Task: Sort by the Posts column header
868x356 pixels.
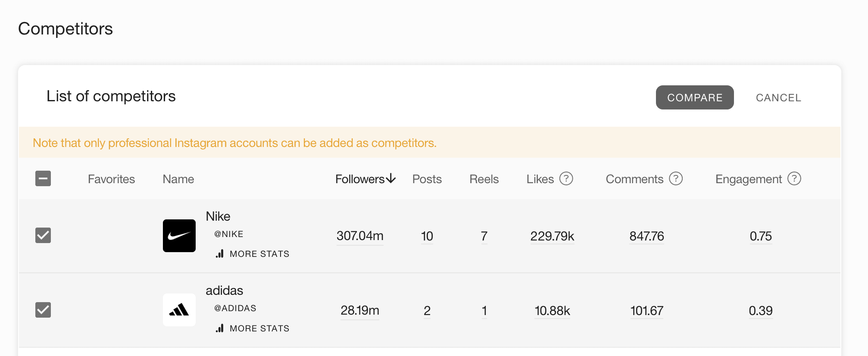Action: coord(427,179)
